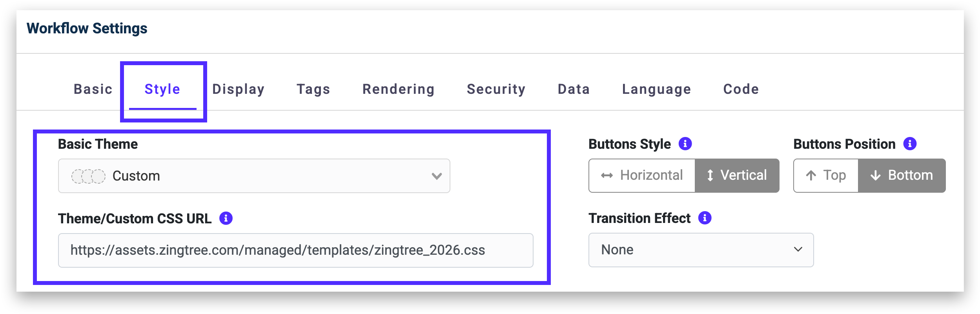The height and width of the screenshot is (314, 980).
Task: Select the Code tab
Action: point(741,89)
